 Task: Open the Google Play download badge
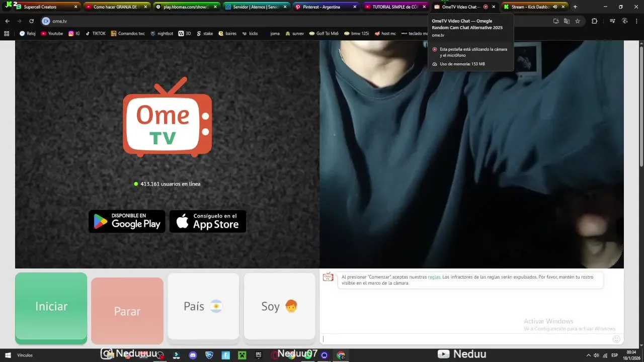(127, 221)
